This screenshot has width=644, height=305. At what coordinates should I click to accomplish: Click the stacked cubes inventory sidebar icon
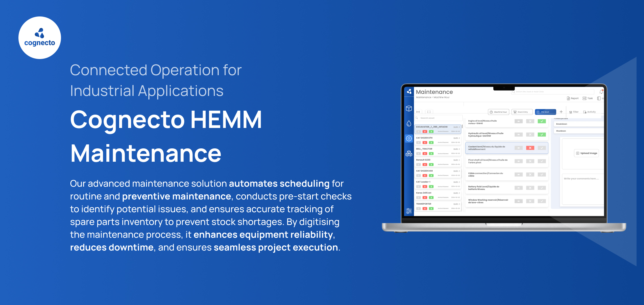409,153
